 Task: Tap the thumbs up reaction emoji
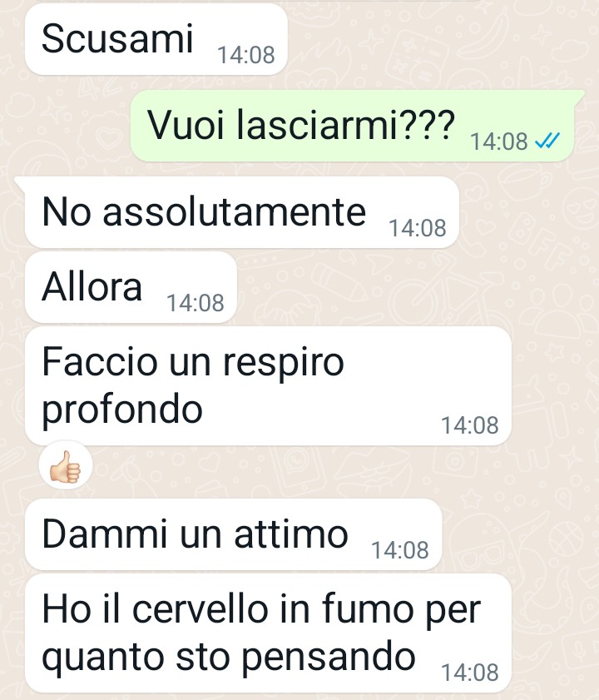66,465
